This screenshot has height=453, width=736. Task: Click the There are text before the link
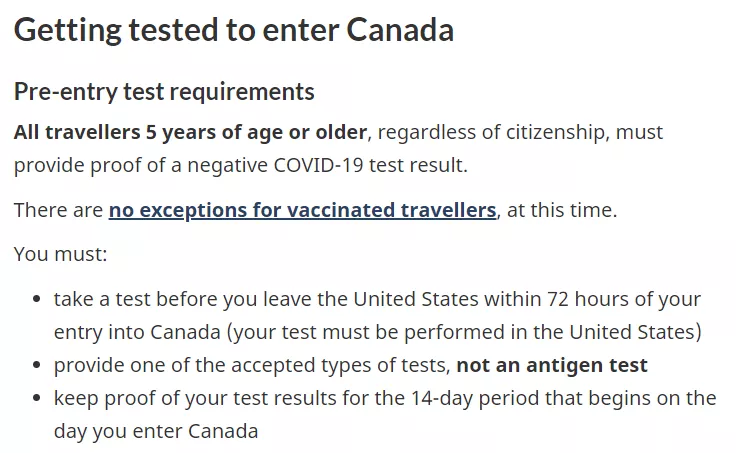[x=58, y=210]
